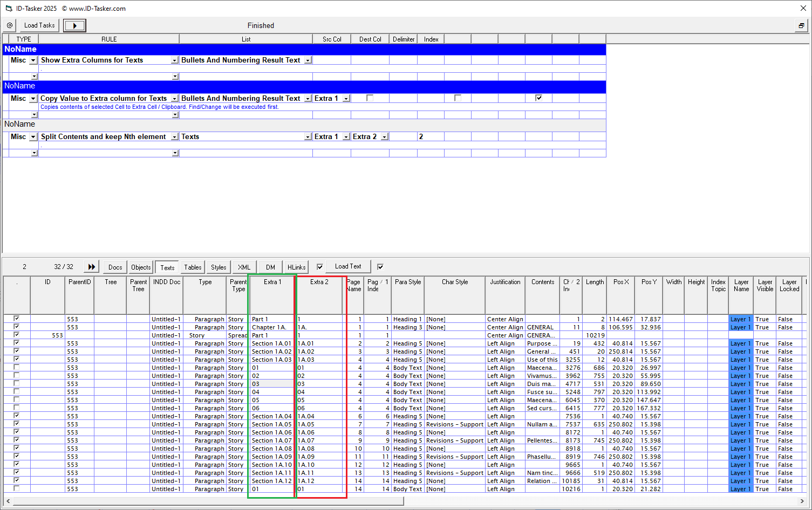Image resolution: width=812 pixels, height=510 pixels.
Task: Click the Load Text button
Action: [x=348, y=266]
